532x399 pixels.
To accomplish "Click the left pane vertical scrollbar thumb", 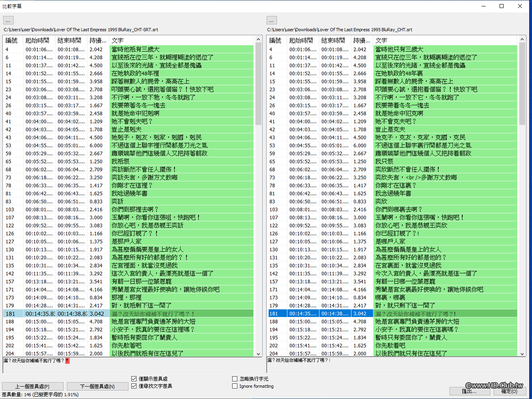I will (x=258, y=84).
